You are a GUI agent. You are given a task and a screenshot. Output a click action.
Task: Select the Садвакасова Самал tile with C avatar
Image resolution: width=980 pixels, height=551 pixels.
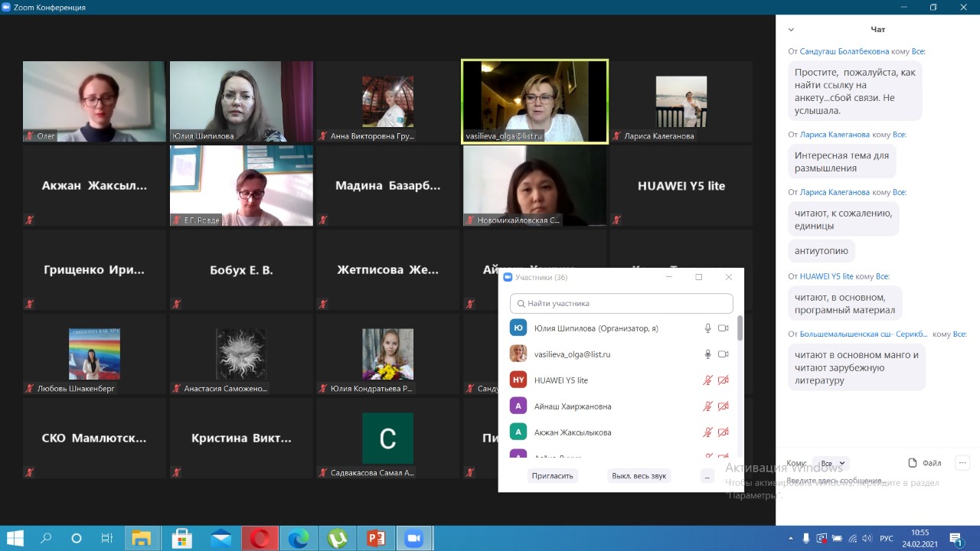(x=388, y=438)
